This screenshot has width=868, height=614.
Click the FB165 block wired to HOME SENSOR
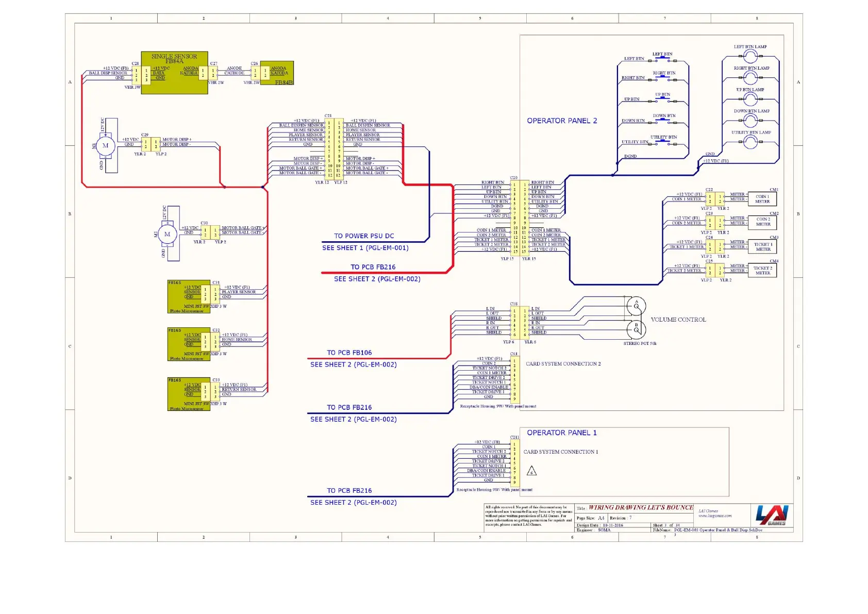tap(189, 344)
